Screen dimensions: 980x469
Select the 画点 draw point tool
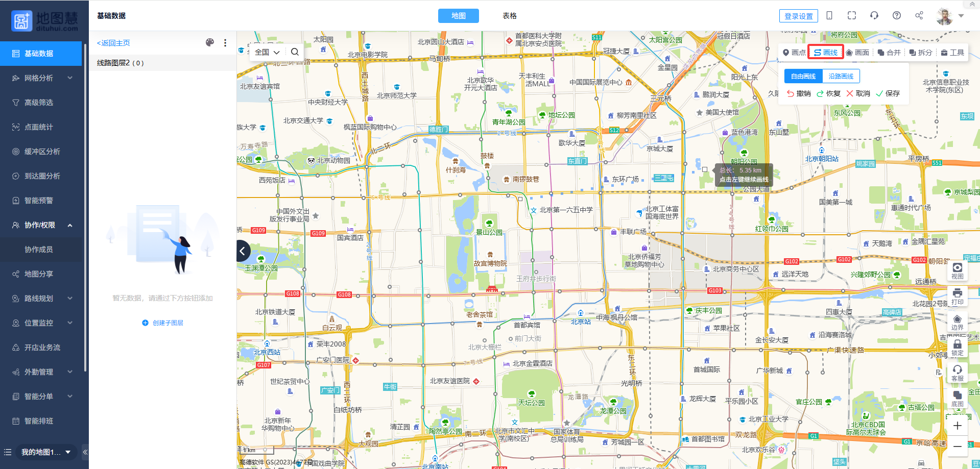(794, 53)
